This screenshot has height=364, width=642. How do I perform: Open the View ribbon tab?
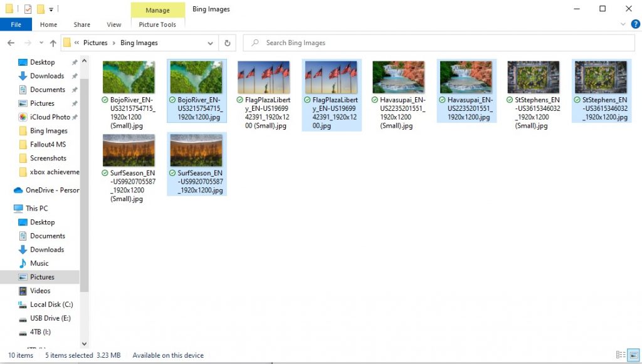pyautogui.click(x=114, y=24)
